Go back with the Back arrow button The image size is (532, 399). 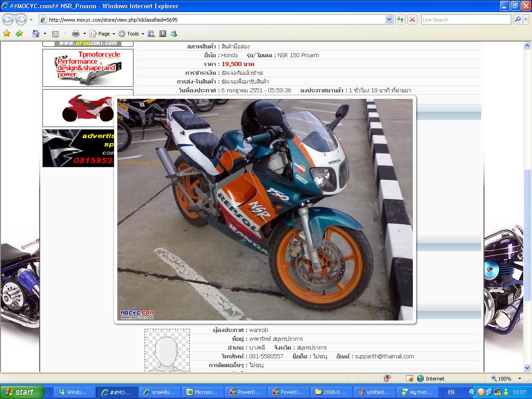[8, 20]
